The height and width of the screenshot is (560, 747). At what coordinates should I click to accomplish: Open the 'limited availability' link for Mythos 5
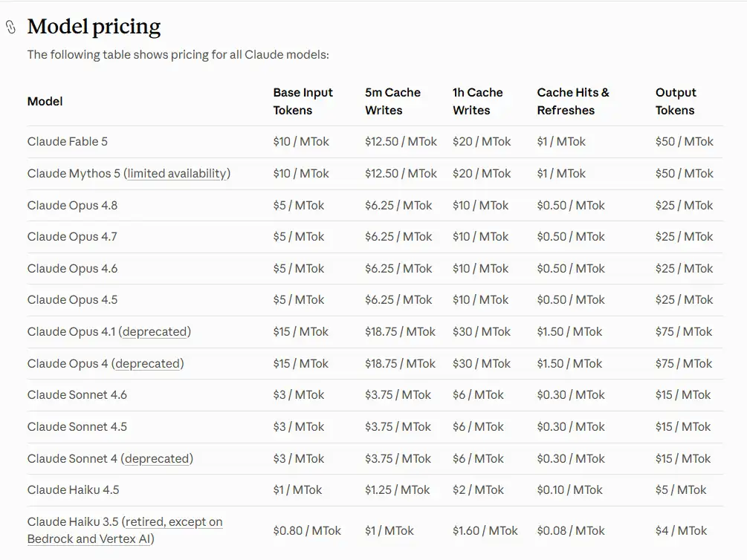tap(177, 174)
